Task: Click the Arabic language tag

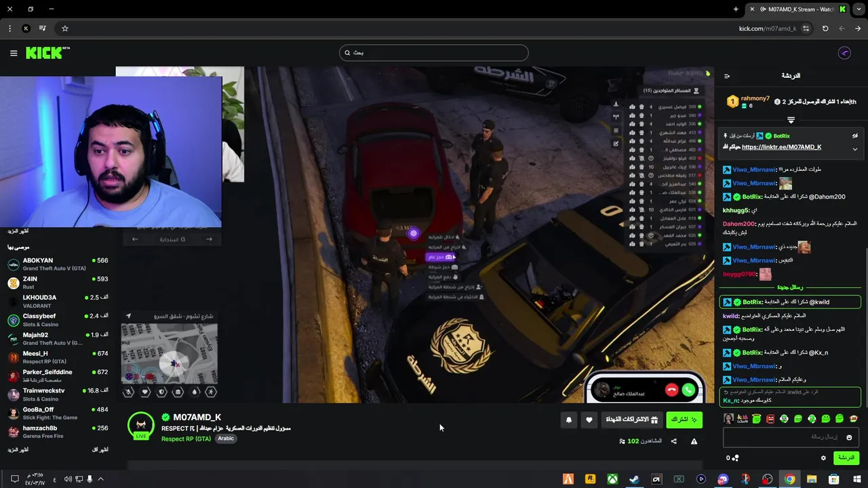Action: (226, 439)
